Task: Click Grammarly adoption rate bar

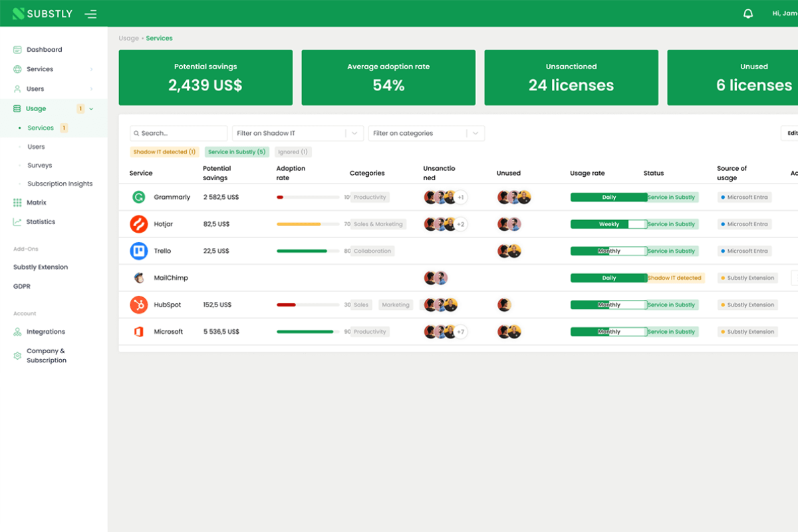Action: (308, 198)
